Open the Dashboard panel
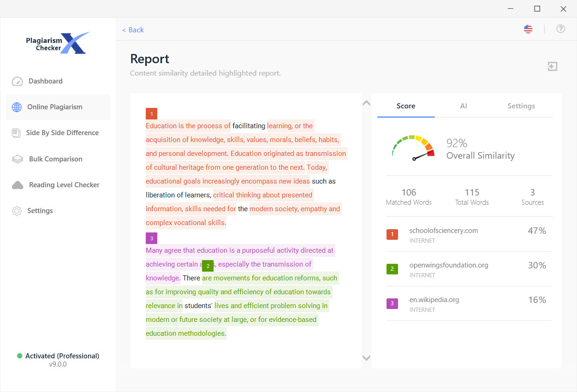 coord(45,81)
